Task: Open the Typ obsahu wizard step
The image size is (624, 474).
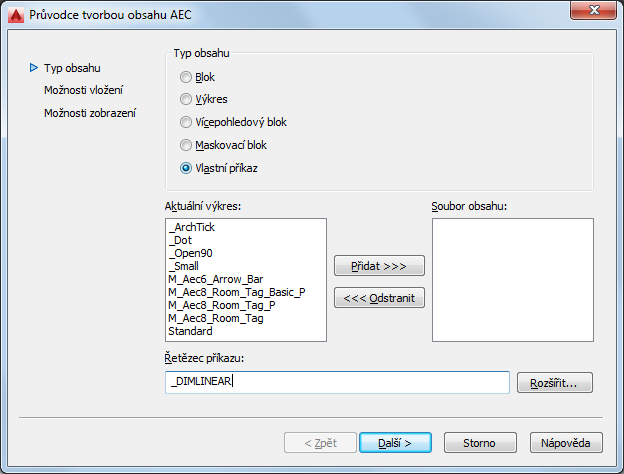Action: (72, 68)
